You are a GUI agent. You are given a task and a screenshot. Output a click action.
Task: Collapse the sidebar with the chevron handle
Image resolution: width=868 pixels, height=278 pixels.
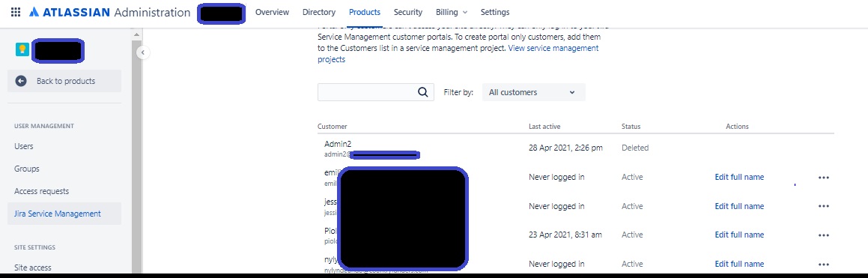(x=142, y=52)
